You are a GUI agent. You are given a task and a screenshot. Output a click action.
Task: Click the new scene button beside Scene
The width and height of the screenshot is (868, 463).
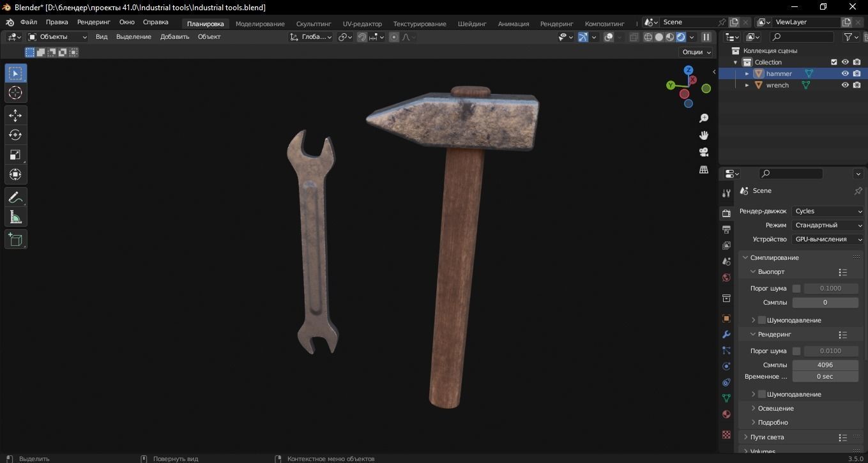tap(735, 22)
